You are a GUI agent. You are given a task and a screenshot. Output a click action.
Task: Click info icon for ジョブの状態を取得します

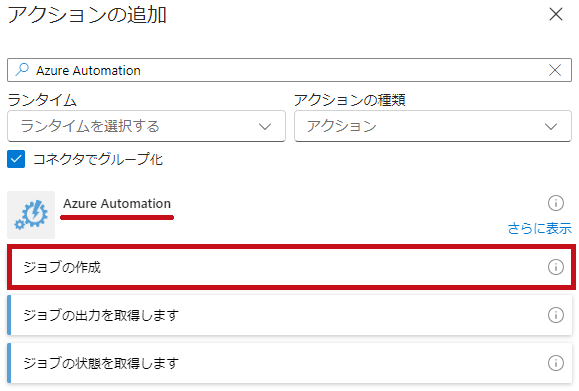555,363
